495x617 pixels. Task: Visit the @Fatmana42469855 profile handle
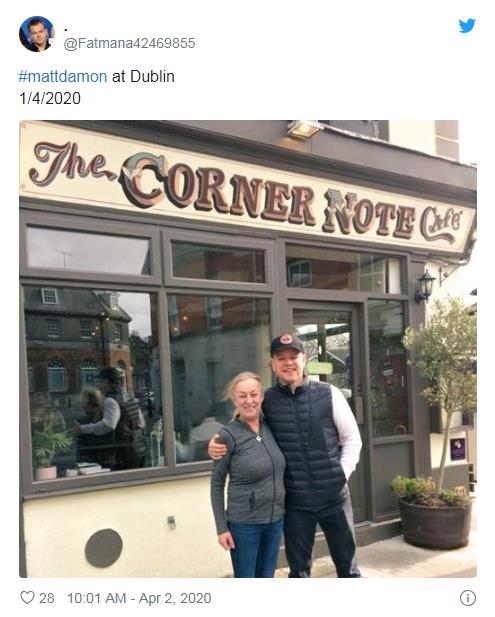click(x=129, y=43)
